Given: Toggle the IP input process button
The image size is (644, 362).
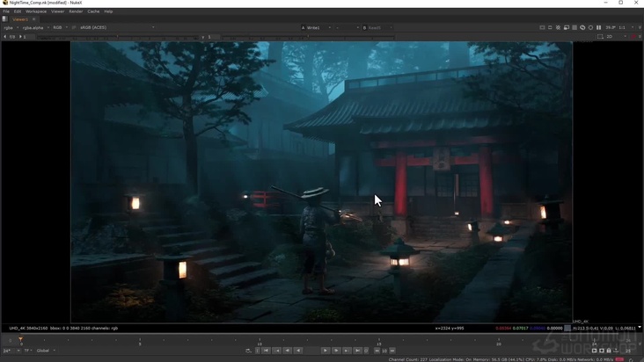Looking at the screenshot, I should (74, 27).
